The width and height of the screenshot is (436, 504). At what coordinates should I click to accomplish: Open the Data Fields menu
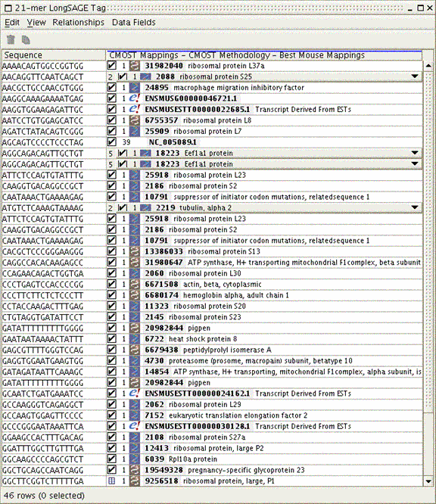tap(134, 23)
